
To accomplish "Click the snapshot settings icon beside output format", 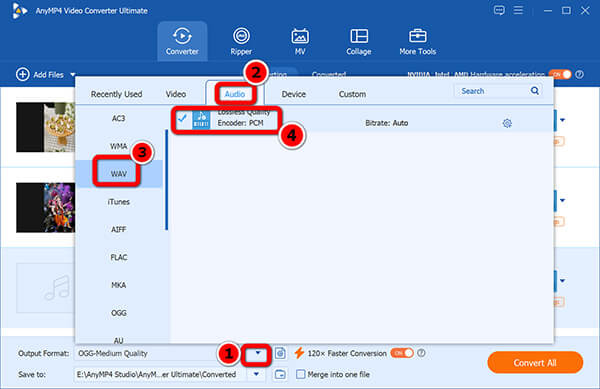I will (280, 353).
